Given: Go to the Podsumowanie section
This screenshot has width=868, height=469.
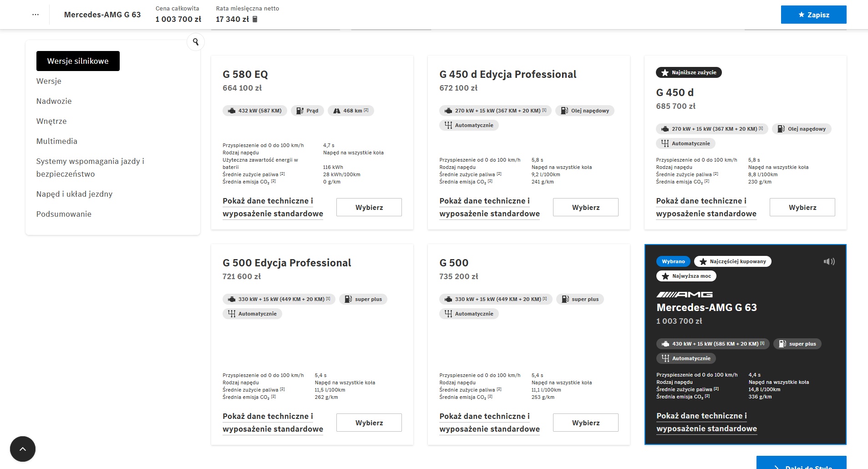Looking at the screenshot, I should (64, 214).
